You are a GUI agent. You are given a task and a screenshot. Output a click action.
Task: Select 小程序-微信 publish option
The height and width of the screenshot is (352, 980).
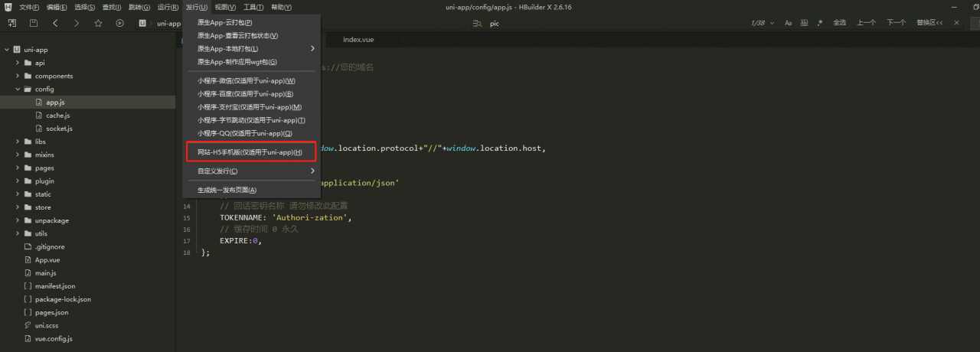pyautogui.click(x=251, y=81)
